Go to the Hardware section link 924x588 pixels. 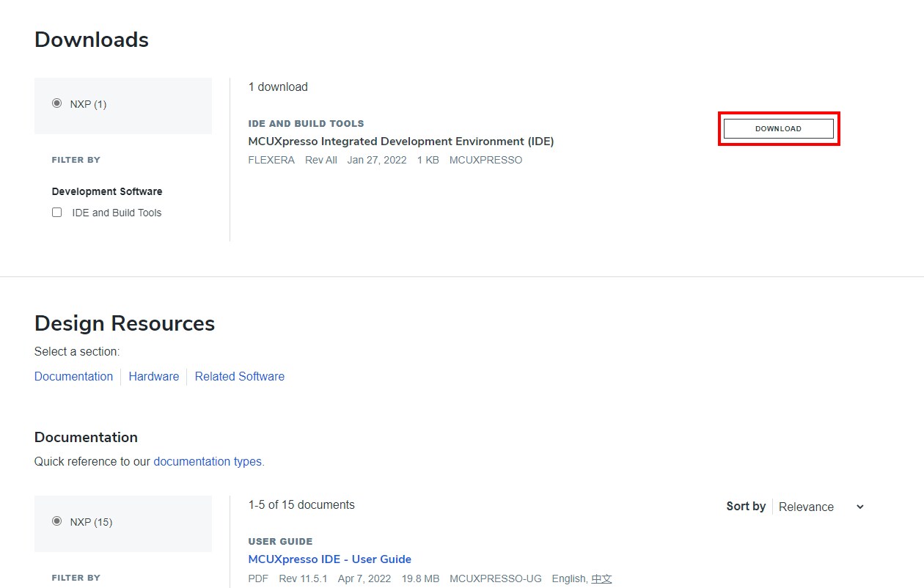pos(153,376)
